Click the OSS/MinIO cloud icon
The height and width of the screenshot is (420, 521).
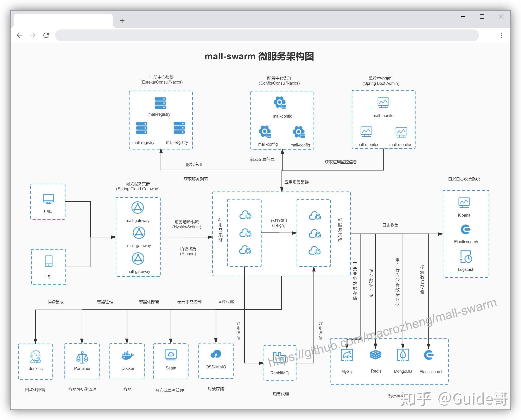click(x=216, y=354)
